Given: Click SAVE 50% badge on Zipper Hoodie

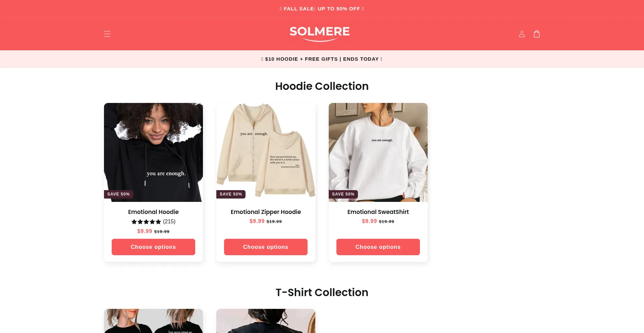Looking at the screenshot, I should 231,194.
